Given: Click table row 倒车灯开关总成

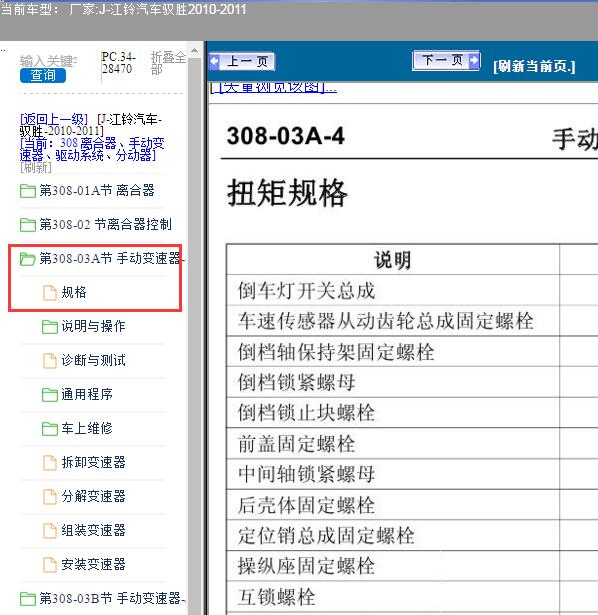Looking at the screenshot, I should coord(393,290).
